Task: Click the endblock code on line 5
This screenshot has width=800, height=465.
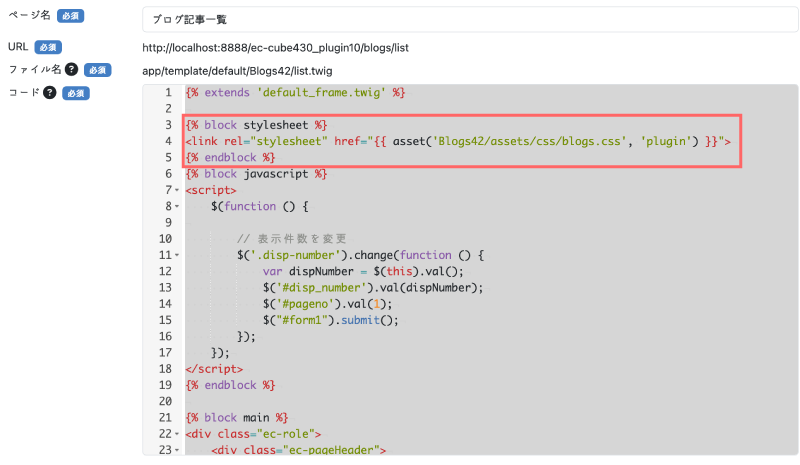Action: (x=230, y=157)
